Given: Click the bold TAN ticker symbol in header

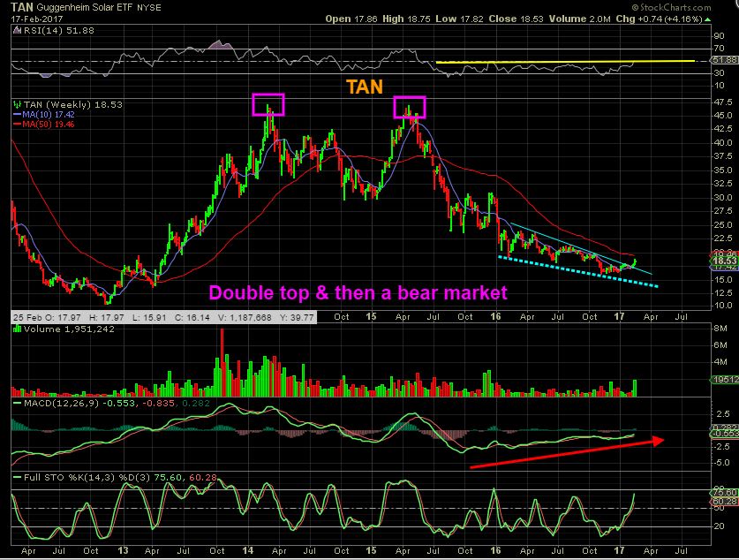Looking at the screenshot, I should pyautogui.click(x=22, y=7).
